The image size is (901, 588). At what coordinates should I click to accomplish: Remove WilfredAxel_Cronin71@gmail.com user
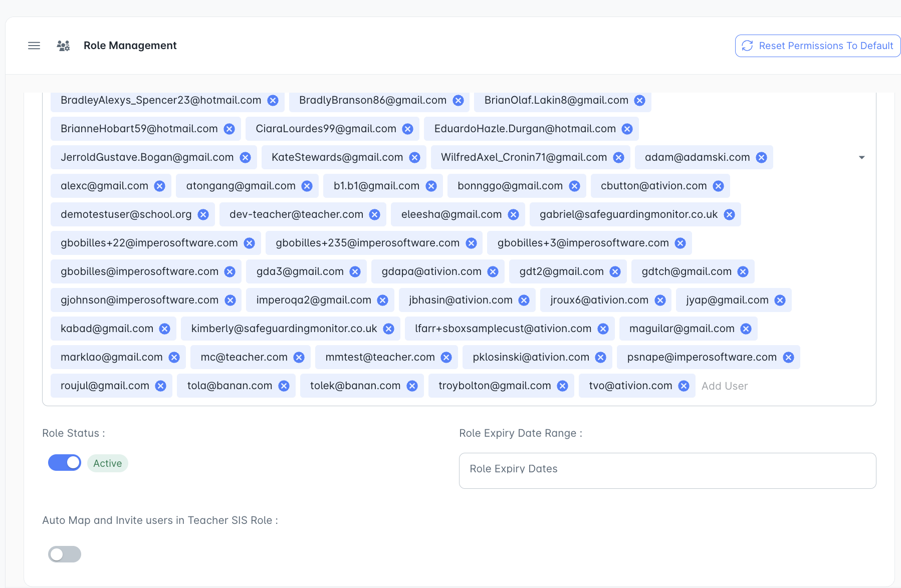pos(619,158)
